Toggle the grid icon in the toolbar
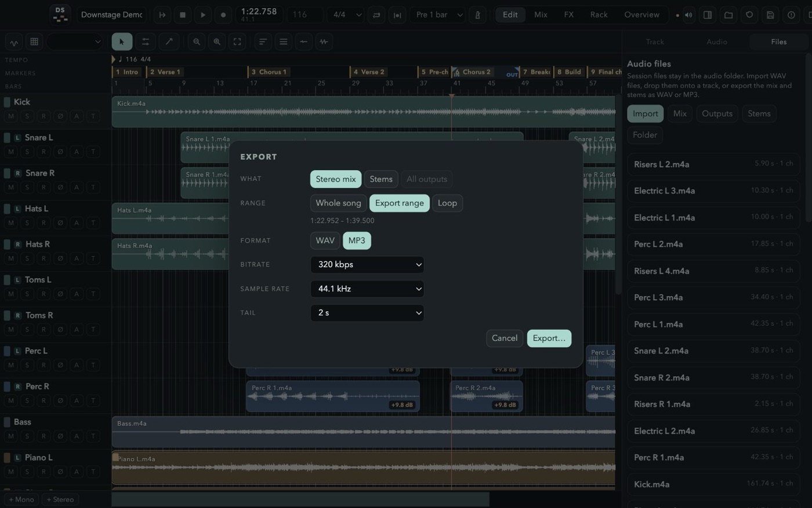The width and height of the screenshot is (812, 508). coord(34,42)
